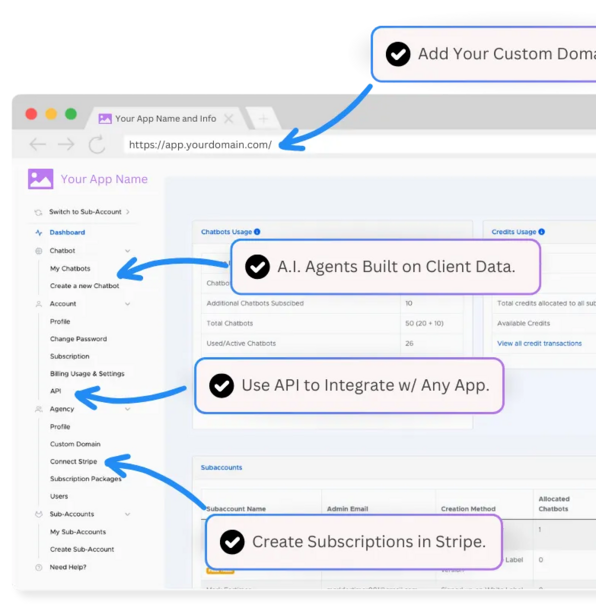Screen dimensions: 596x608
Task: Click the browser forward arrow icon
Action: click(66, 145)
